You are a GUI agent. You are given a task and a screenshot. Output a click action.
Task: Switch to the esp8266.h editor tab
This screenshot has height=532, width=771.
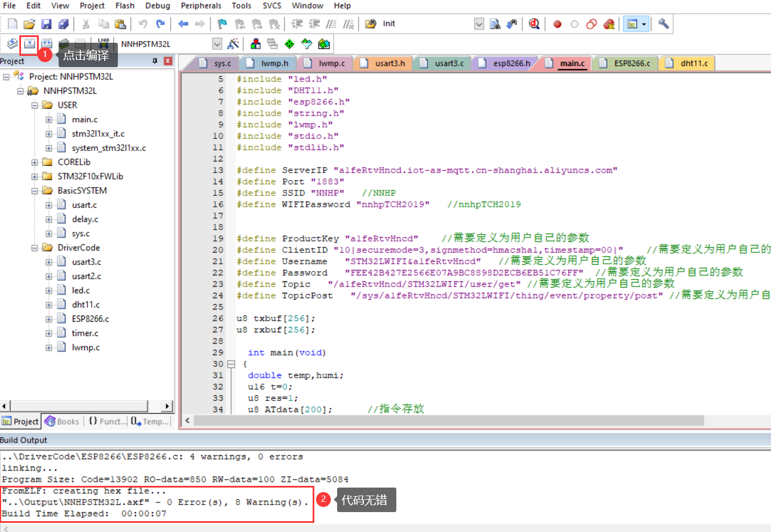(506, 63)
